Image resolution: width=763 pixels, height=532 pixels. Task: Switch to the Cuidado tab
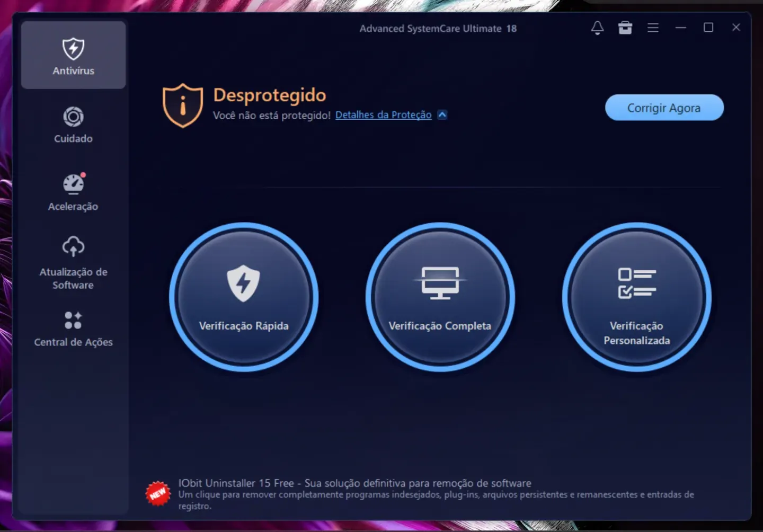(73, 125)
